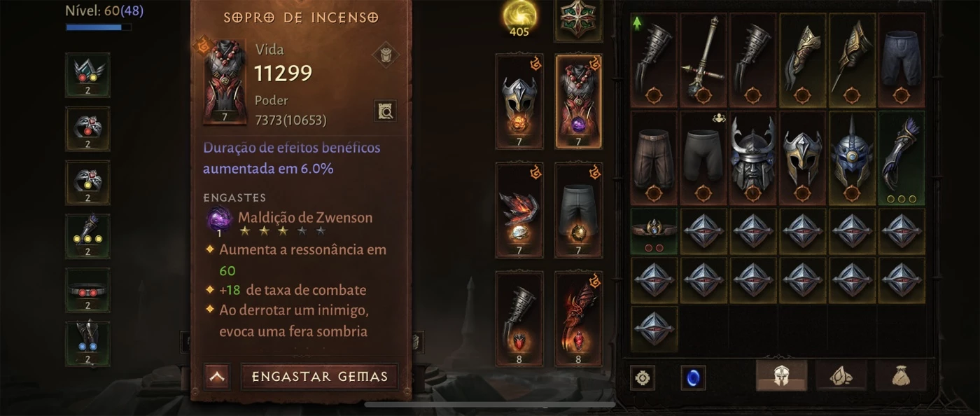Select the equipped shoulder armor slot
Viewport: 980px width, 416px height.
(519, 210)
